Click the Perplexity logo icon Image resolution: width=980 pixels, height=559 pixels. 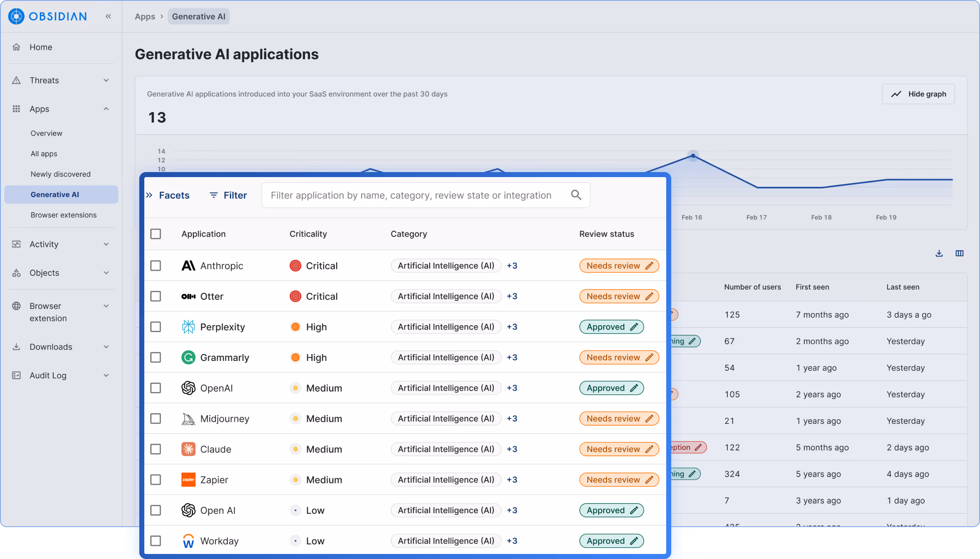[x=188, y=327]
